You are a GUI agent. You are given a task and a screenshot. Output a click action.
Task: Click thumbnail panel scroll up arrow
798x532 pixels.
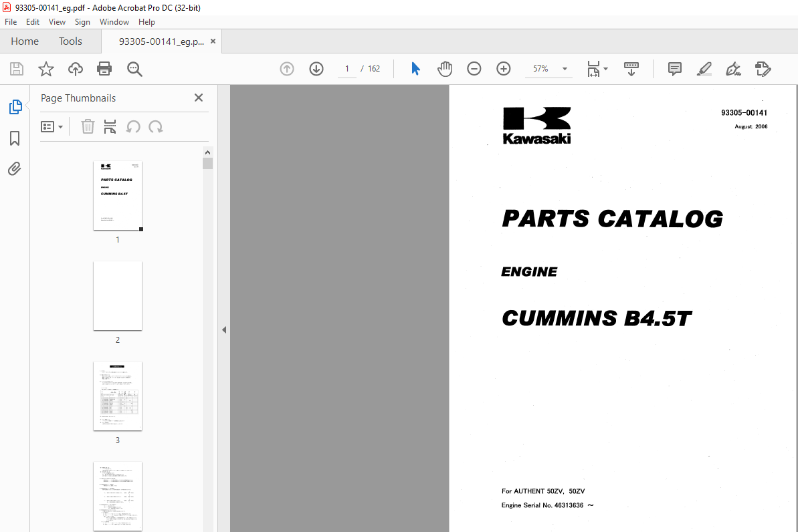coord(207,152)
